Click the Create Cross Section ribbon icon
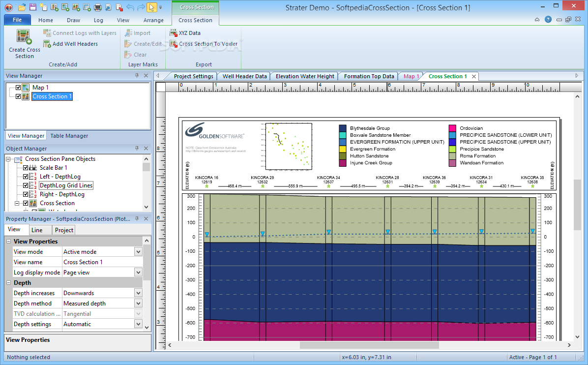The width and height of the screenshot is (588, 365). point(24,37)
